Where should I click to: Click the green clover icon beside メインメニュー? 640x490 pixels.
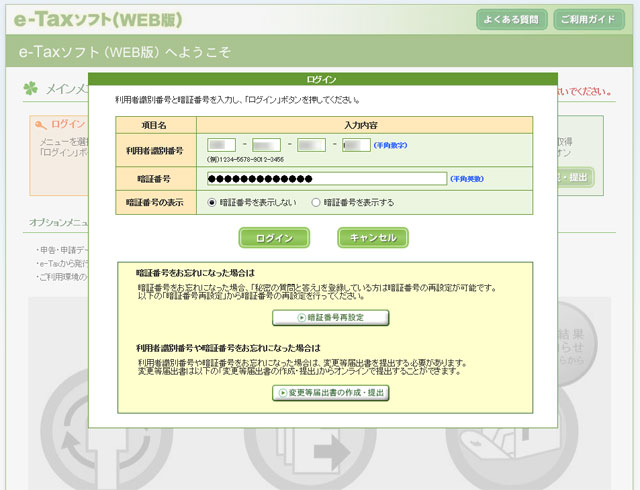30,90
